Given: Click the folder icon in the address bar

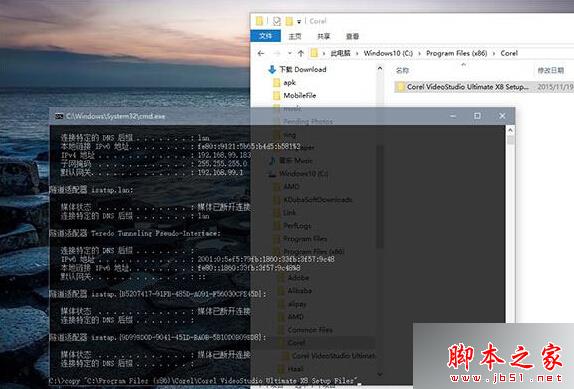Looking at the screenshot, I should (314, 53).
